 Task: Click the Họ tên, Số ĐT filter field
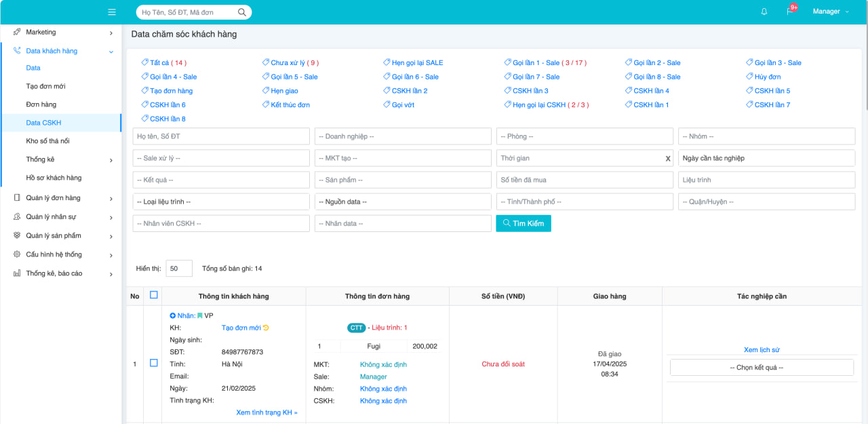coord(221,136)
